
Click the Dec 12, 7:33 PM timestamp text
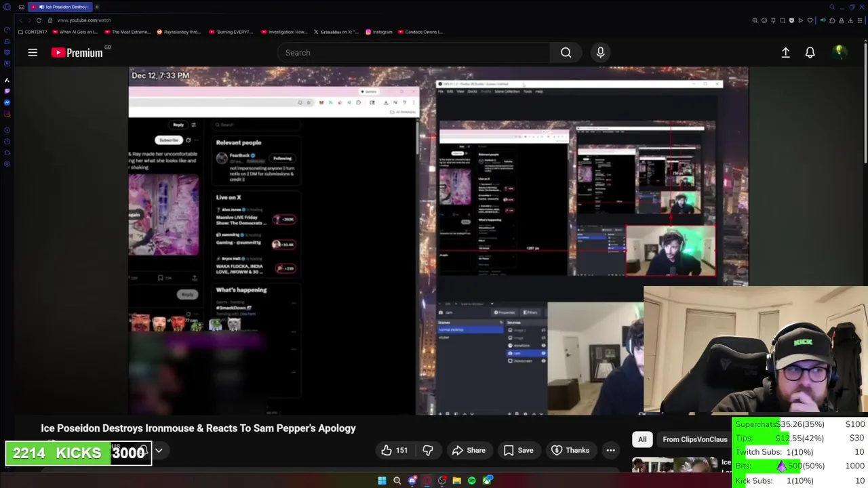[160, 75]
